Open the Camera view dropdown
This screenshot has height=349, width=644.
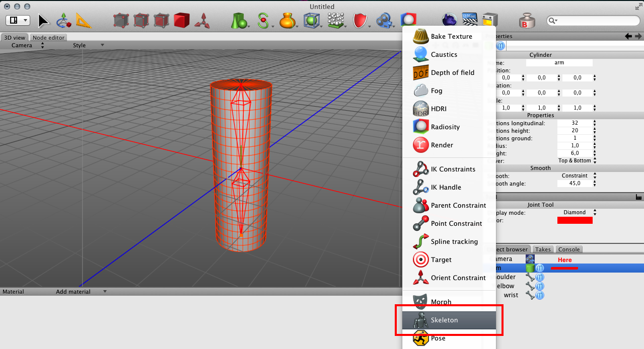(x=28, y=45)
